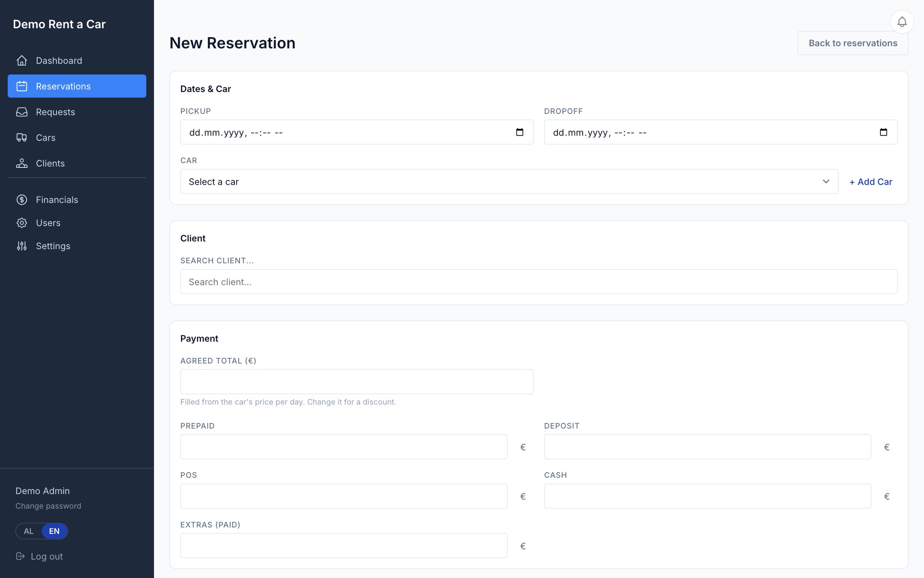Click the Dates & Car section heading

coord(205,89)
